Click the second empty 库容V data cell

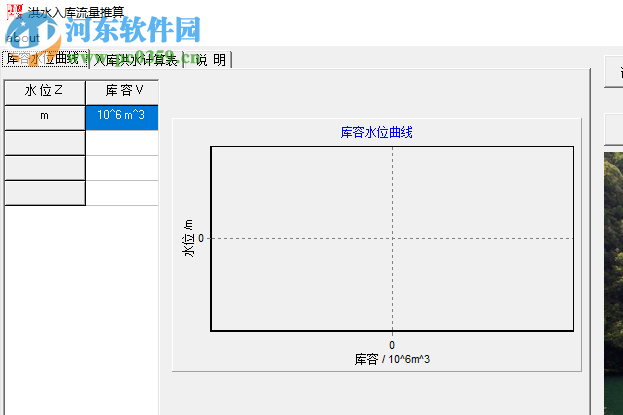point(122,168)
